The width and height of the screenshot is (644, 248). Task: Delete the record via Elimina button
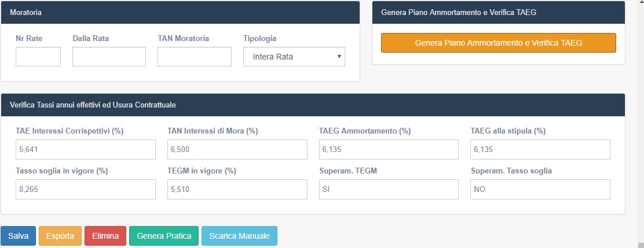[x=105, y=236]
